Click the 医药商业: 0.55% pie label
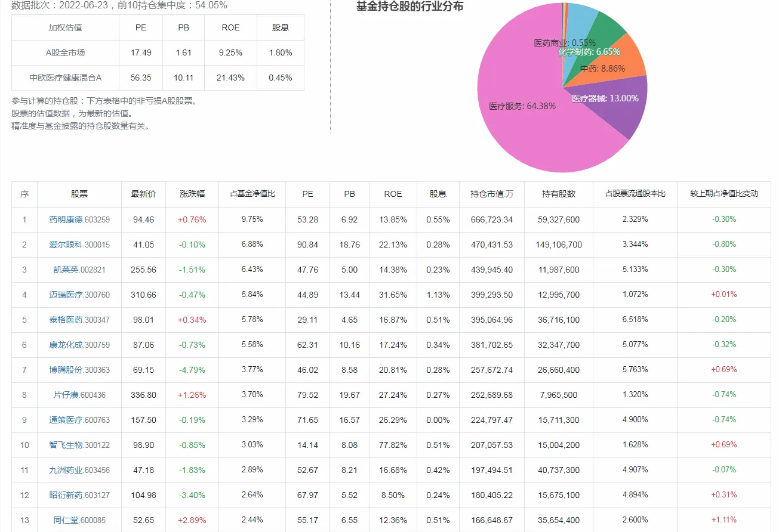779x532 pixels. [565, 43]
